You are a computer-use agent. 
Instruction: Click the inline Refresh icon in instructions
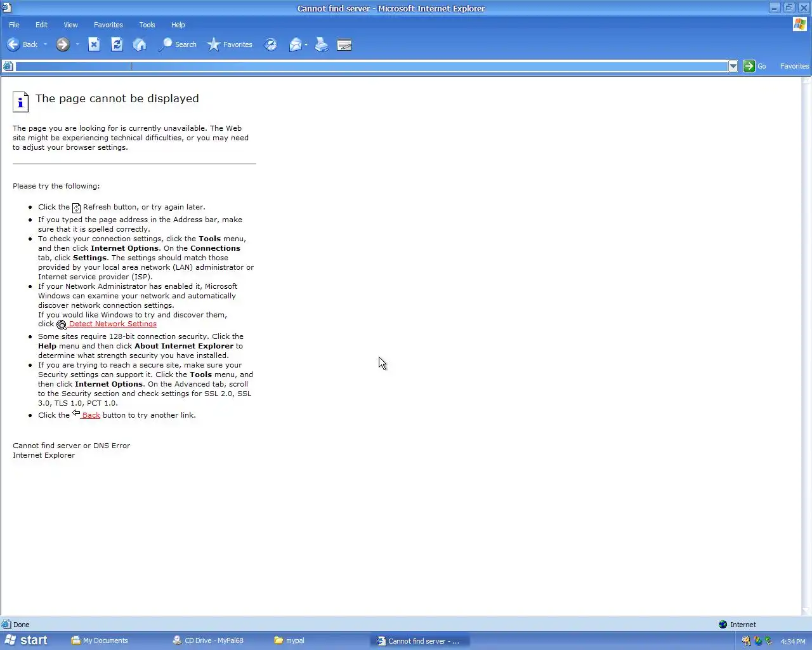tap(76, 208)
